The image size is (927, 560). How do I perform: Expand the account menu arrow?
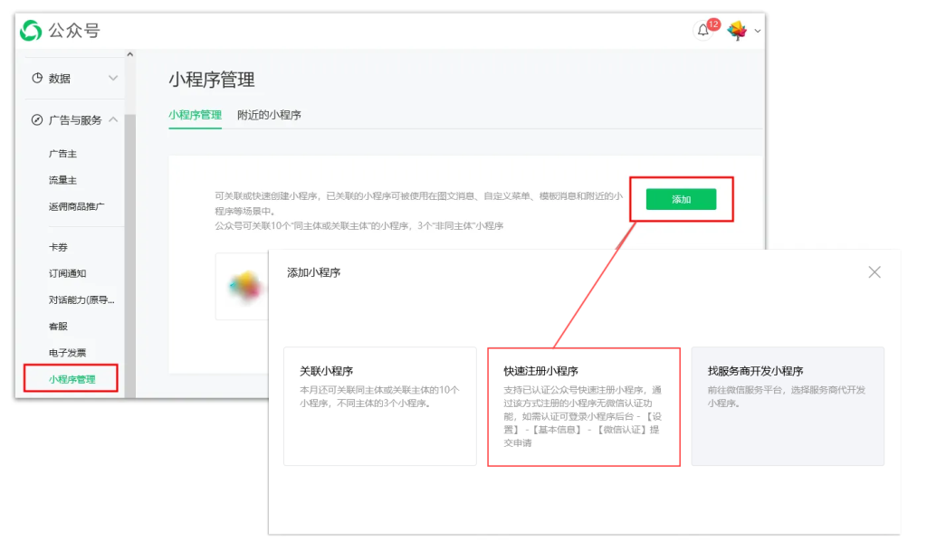tap(758, 32)
